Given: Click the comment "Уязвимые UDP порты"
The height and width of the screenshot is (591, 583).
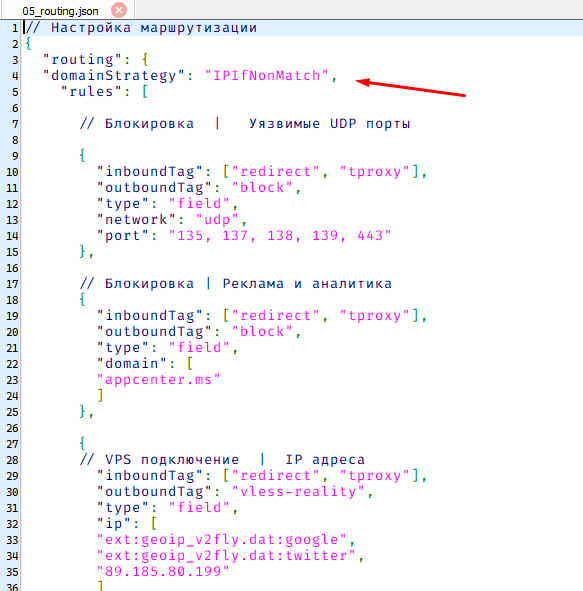Looking at the screenshot, I should (x=329, y=124).
